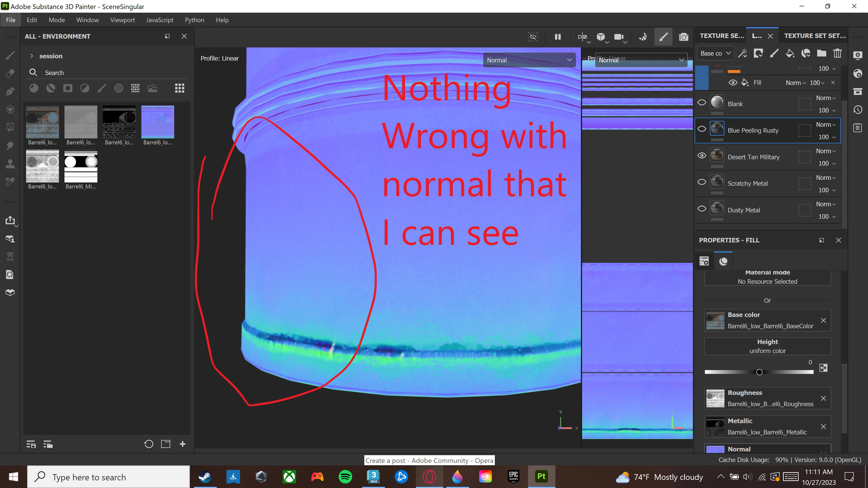This screenshot has width=868, height=488.
Task: Open the Export textures icon in left sidebar
Action: 10,220
